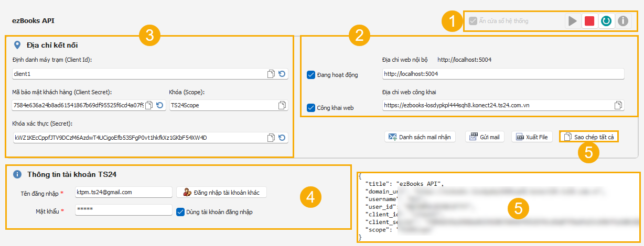Click the teal restart service icon
This screenshot has width=644, height=246.
click(x=606, y=21)
